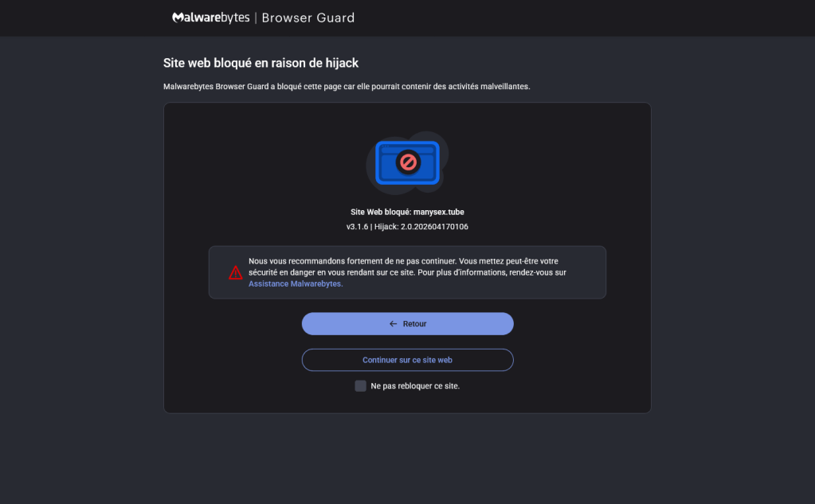The image size is (815, 504).
Task: Click the word 'Retour' on the blue button
Action: [414, 324]
